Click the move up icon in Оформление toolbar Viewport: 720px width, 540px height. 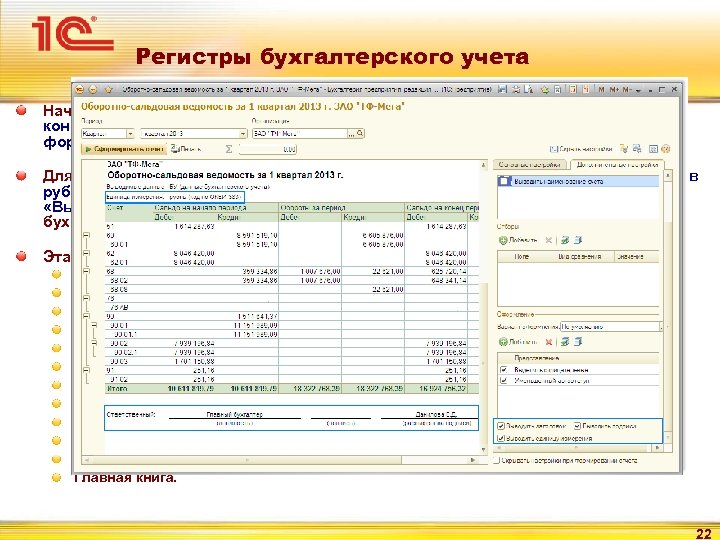[565, 342]
